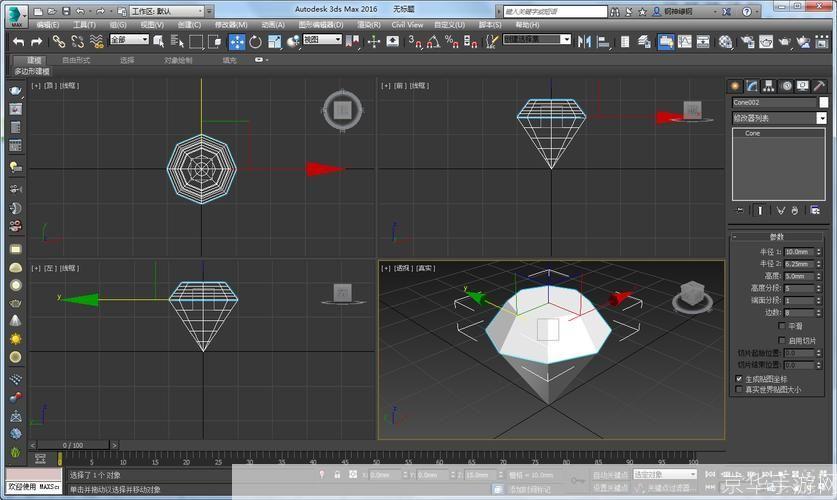Click the Align tool icon
Viewport: 837px width, 500px height.
pos(603,41)
